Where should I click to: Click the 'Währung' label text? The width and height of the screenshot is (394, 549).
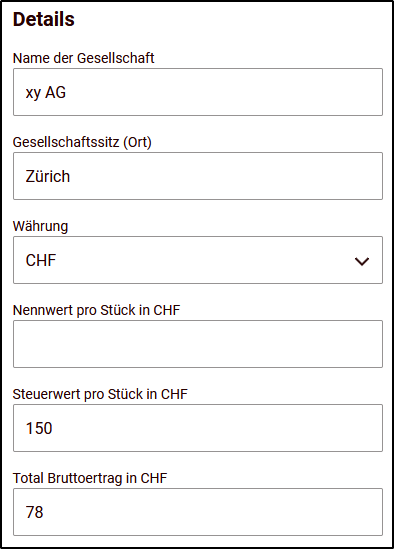(x=40, y=226)
